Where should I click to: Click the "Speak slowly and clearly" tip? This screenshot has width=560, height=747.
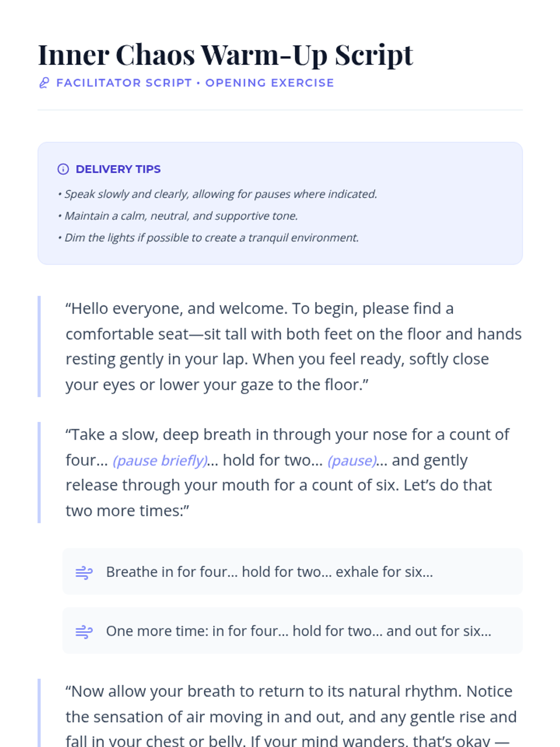(220, 194)
